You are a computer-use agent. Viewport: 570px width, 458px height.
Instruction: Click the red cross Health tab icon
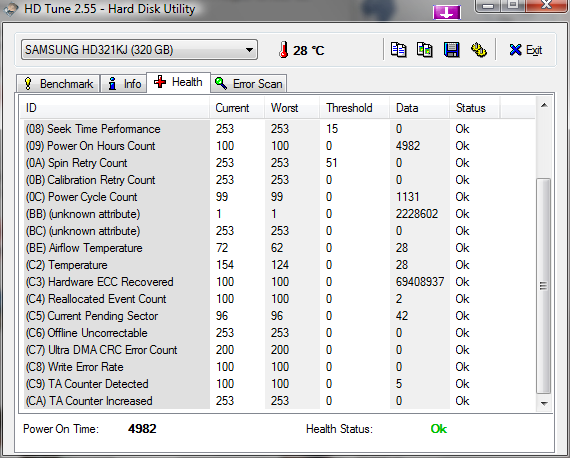(x=160, y=82)
